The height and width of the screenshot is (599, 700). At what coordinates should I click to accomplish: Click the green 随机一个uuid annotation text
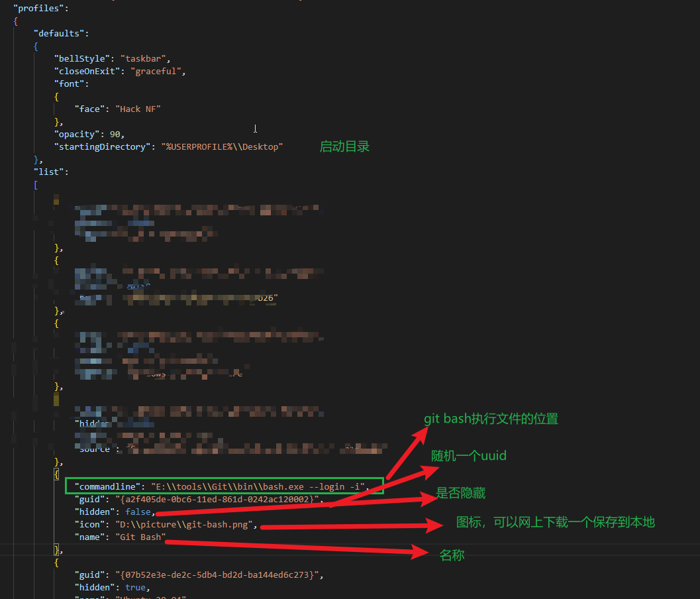(468, 456)
